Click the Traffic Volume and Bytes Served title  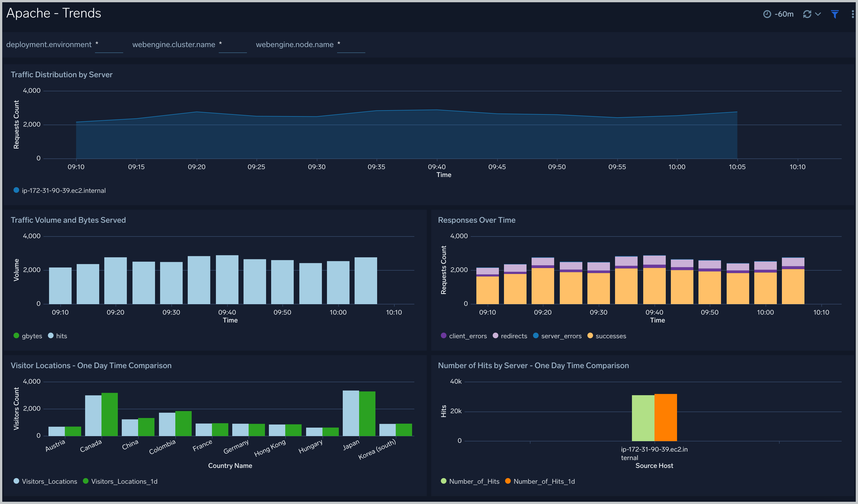coord(68,220)
